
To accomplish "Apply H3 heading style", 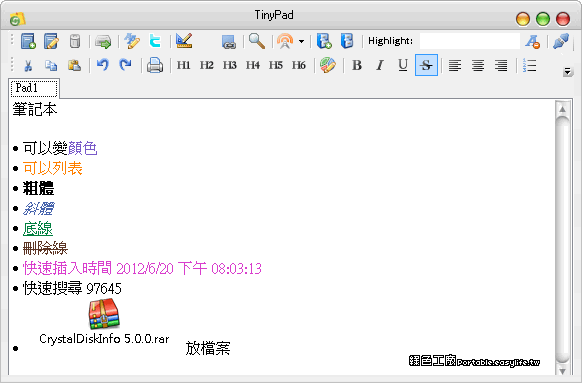I will 229,65.
